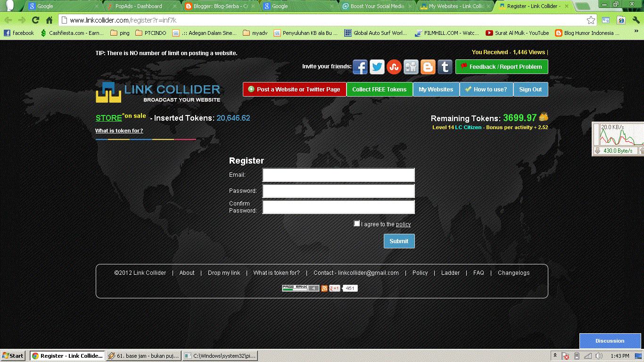Switch to the Boost Your Social Media tab

click(377, 6)
